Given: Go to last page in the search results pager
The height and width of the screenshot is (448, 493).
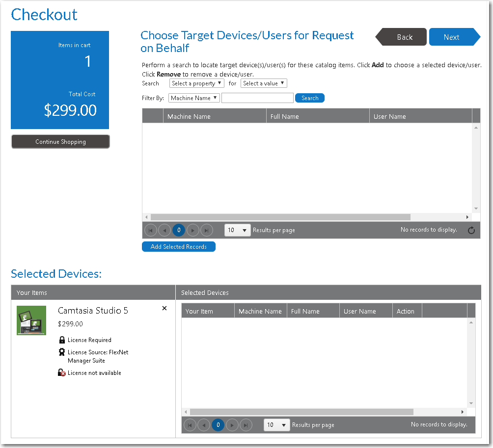Looking at the screenshot, I should 207,230.
